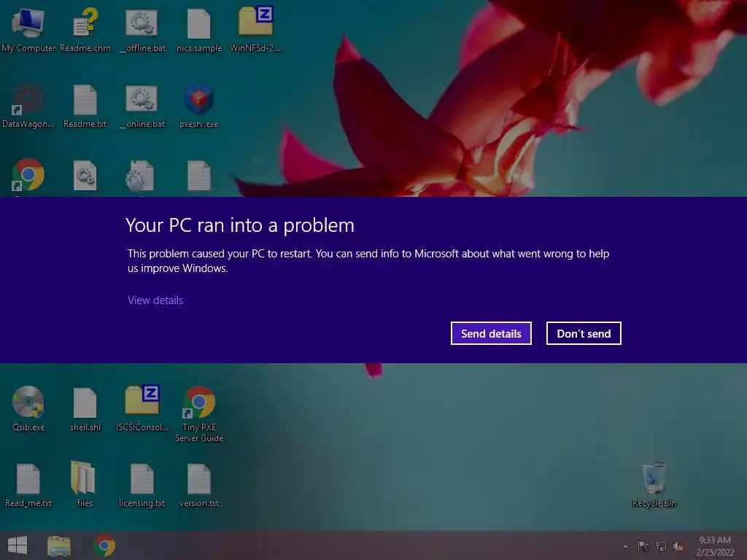Click the Send details button
Screen dimensions: 747x560
(x=491, y=333)
